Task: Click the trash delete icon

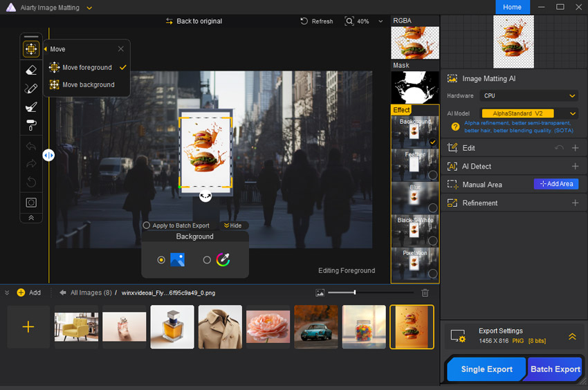Action: click(425, 293)
